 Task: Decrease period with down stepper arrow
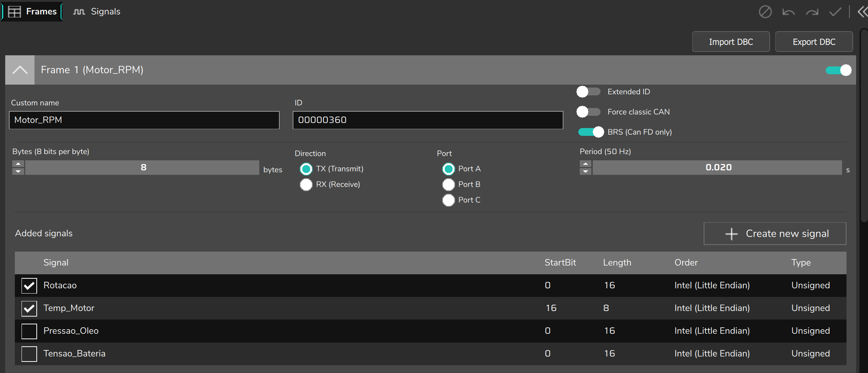click(x=585, y=171)
